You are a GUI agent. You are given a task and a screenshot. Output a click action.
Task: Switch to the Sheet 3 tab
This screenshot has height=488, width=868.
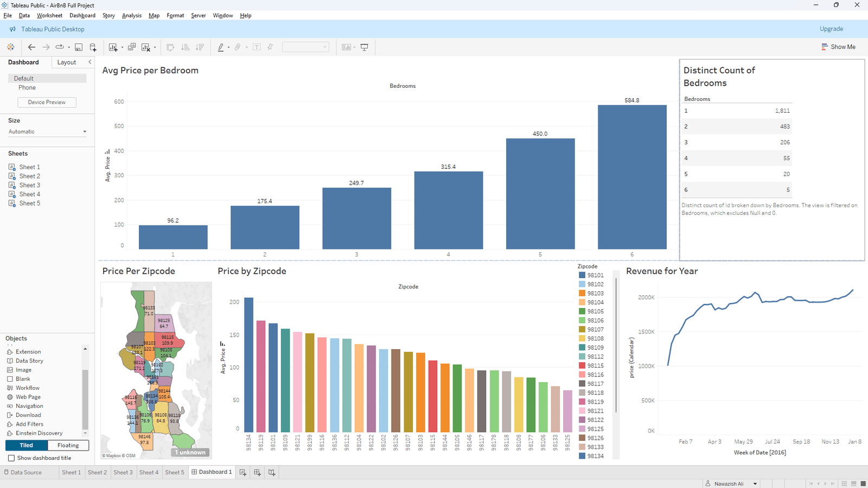[x=123, y=472]
